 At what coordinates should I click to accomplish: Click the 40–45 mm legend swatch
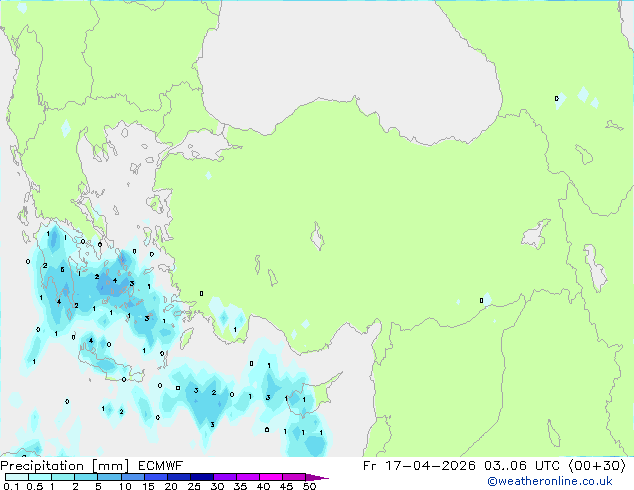click(x=271, y=477)
